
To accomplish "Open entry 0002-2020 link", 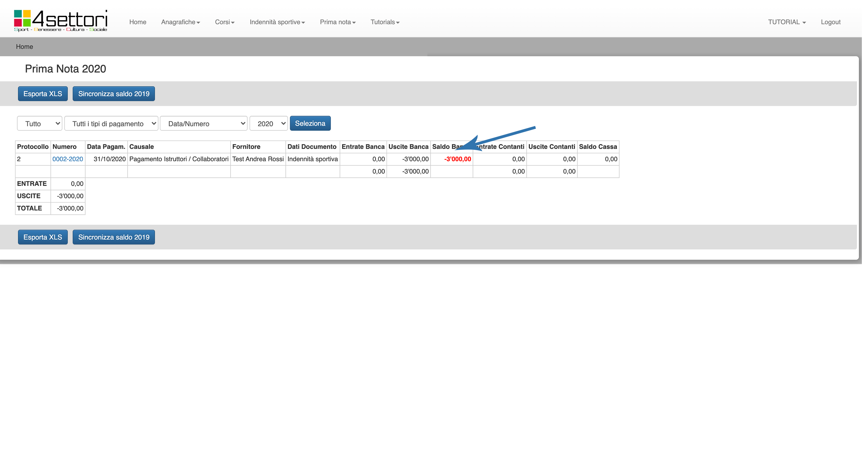I will (x=67, y=159).
